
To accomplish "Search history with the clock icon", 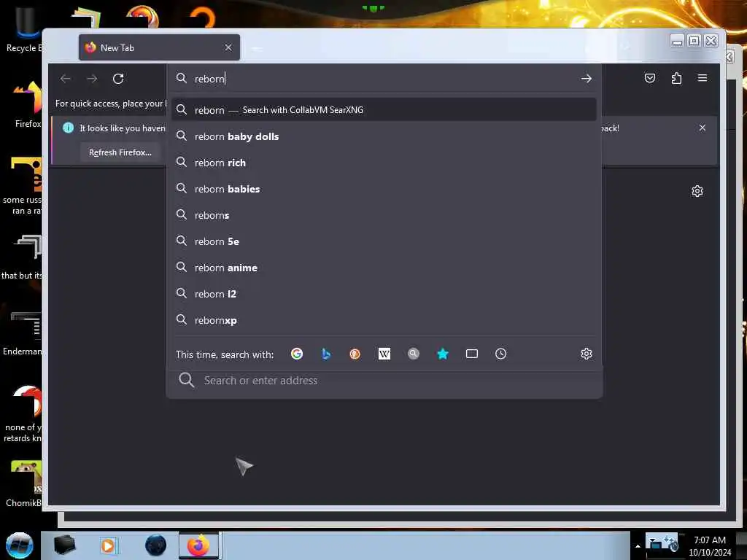I will coord(500,354).
